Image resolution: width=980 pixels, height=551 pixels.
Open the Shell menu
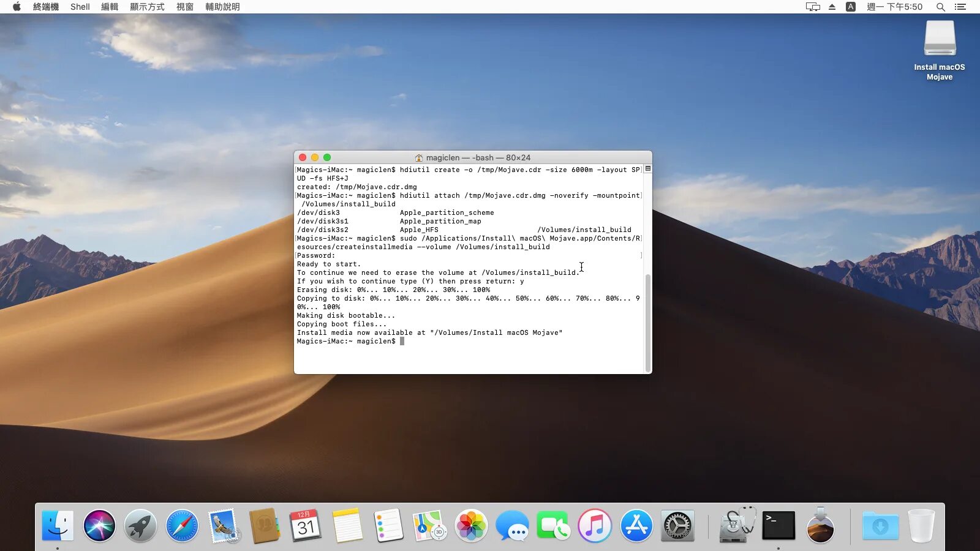80,7
